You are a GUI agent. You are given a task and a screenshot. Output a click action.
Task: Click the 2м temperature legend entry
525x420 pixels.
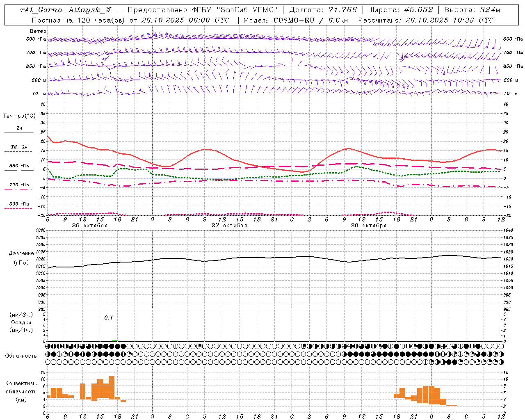[19, 128]
